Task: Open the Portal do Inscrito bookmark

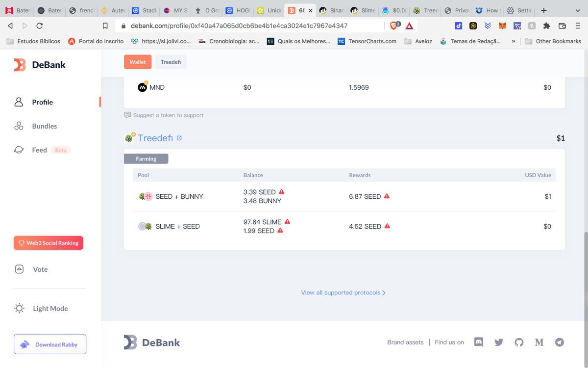Action: pos(96,41)
